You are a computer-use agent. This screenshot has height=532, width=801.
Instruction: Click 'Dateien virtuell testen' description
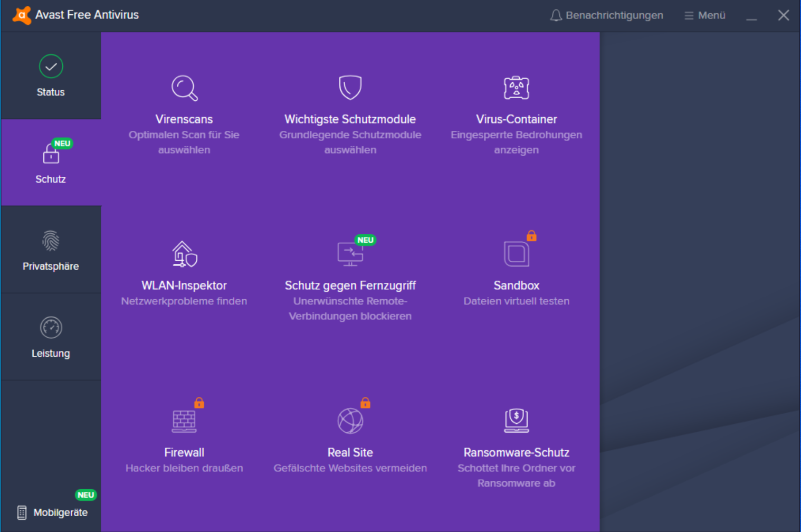tap(517, 301)
